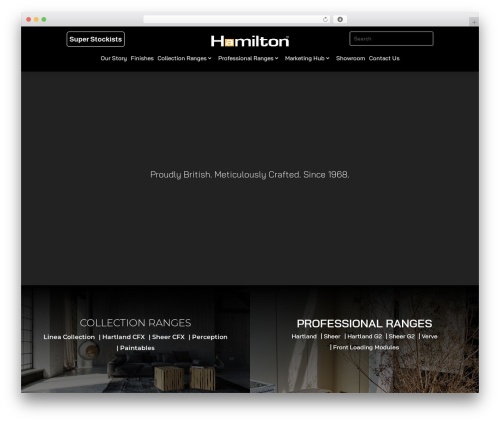The width and height of the screenshot is (500, 423).
Task: Click the green maximize window button
Action: (44, 19)
